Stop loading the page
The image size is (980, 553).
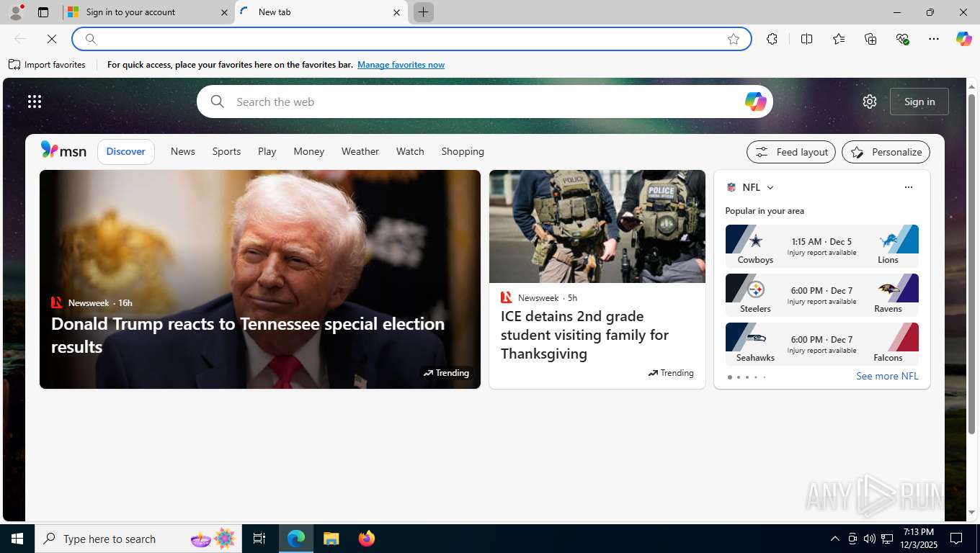pyautogui.click(x=52, y=39)
